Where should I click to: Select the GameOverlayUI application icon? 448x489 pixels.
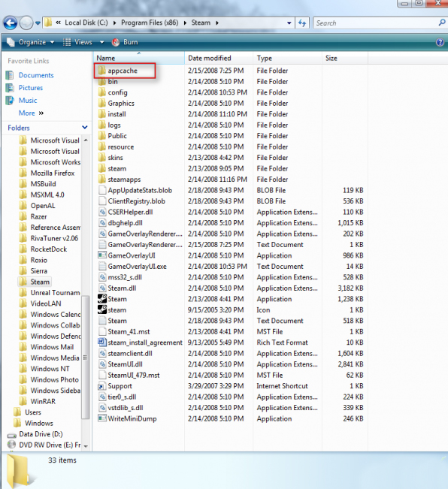(102, 255)
